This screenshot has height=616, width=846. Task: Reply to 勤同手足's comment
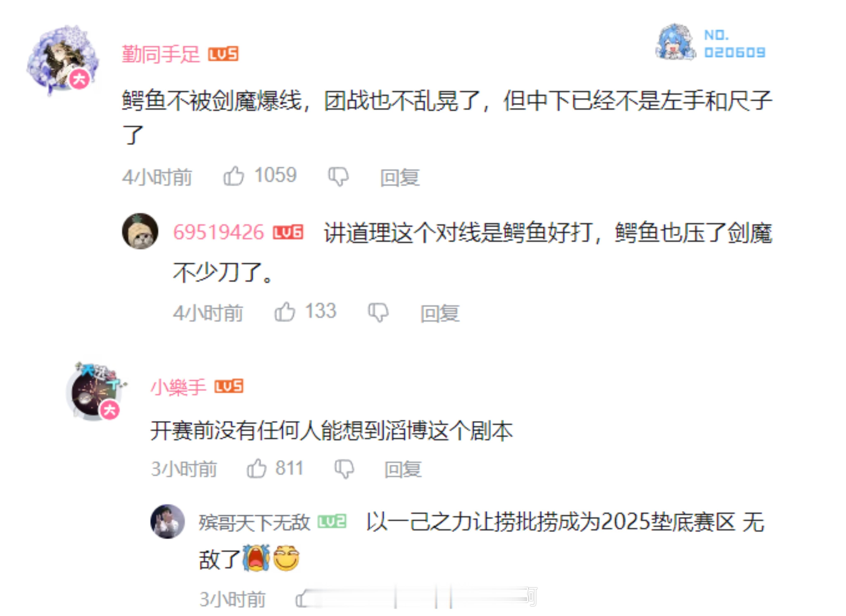[x=400, y=178]
